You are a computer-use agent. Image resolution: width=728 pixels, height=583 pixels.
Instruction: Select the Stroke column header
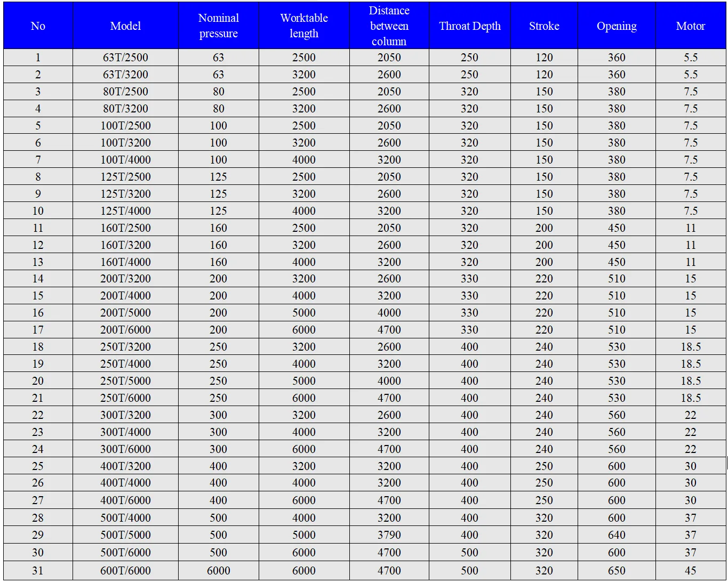[544, 26]
